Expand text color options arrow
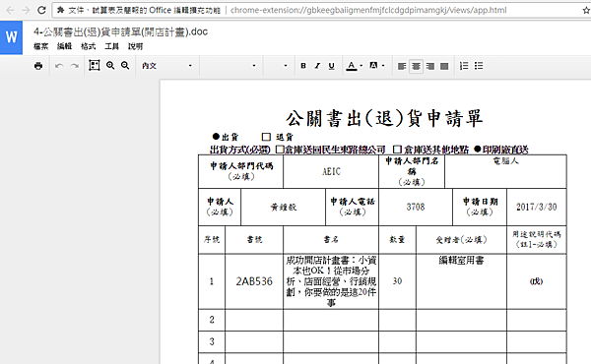The height and width of the screenshot is (364, 591). click(x=361, y=66)
